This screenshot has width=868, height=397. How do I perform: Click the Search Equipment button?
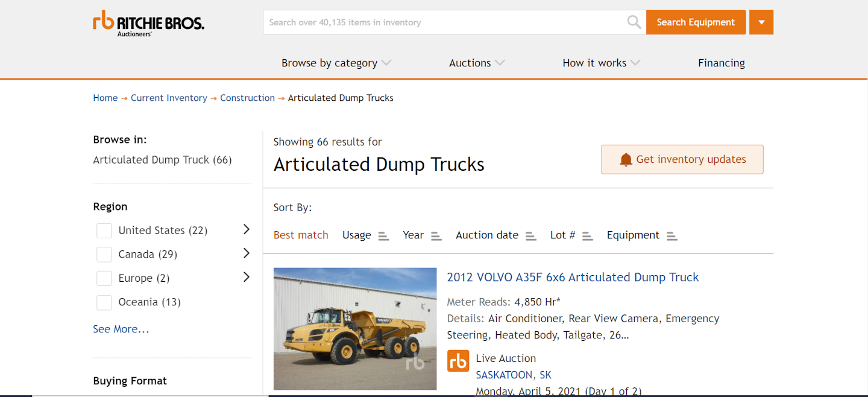[x=696, y=22]
